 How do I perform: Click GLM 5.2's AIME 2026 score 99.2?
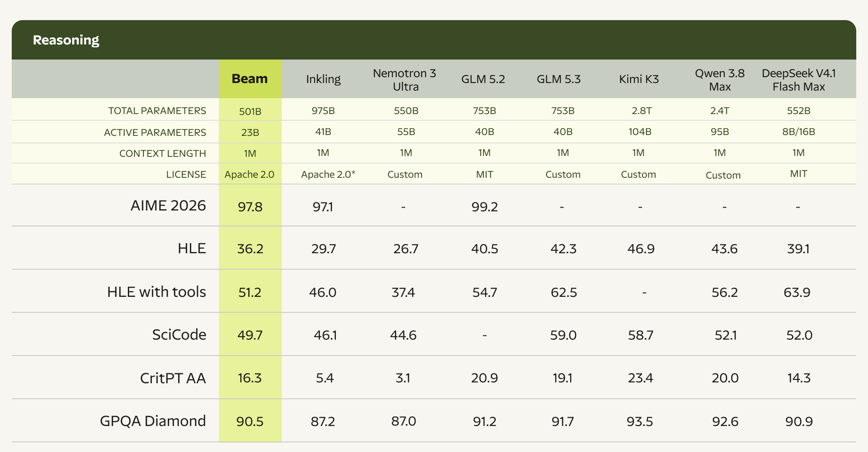(x=485, y=207)
